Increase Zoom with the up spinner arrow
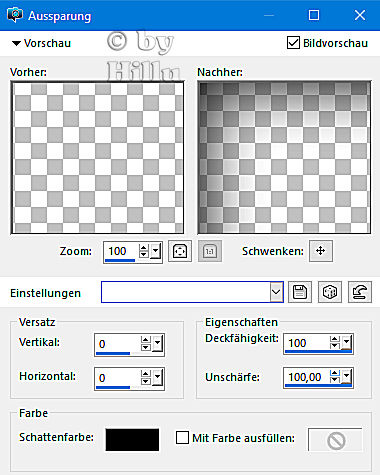Screen dimensions: 380x475 point(144,248)
